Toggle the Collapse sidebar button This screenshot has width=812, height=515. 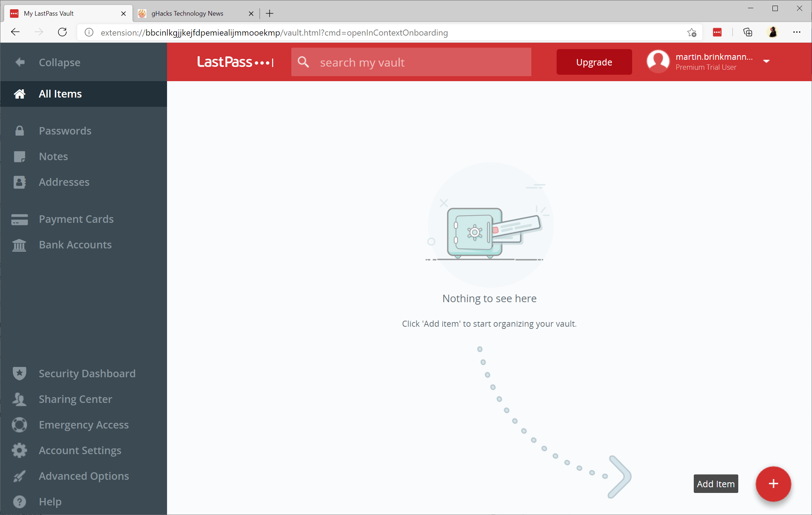pos(60,62)
